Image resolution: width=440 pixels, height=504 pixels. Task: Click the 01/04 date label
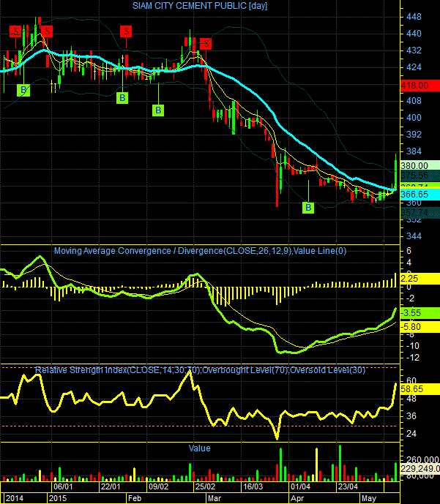click(300, 486)
